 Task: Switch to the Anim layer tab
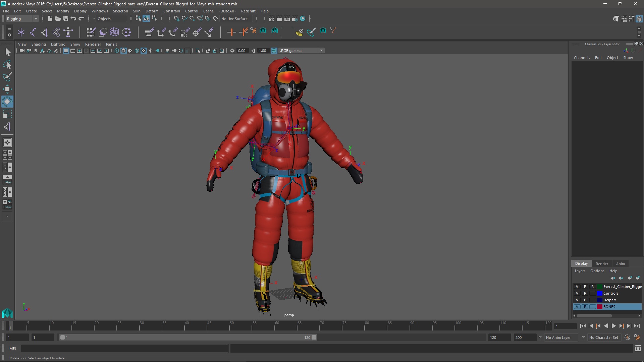click(620, 264)
